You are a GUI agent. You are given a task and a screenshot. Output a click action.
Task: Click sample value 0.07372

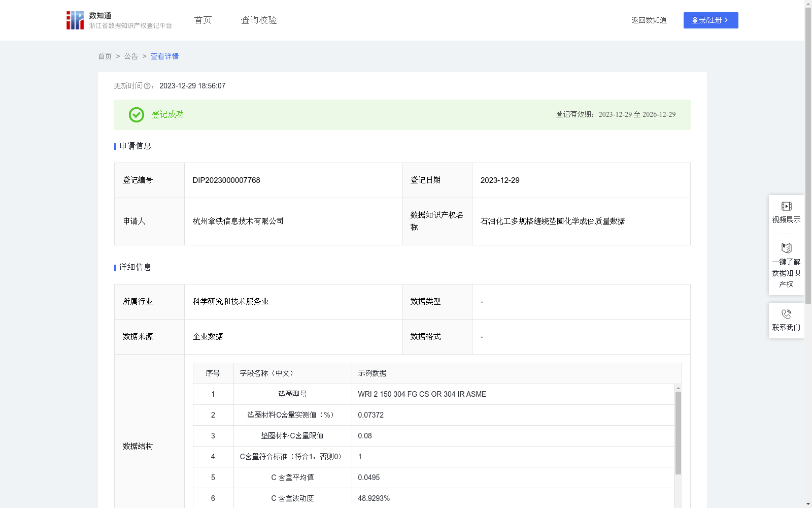[x=370, y=415]
